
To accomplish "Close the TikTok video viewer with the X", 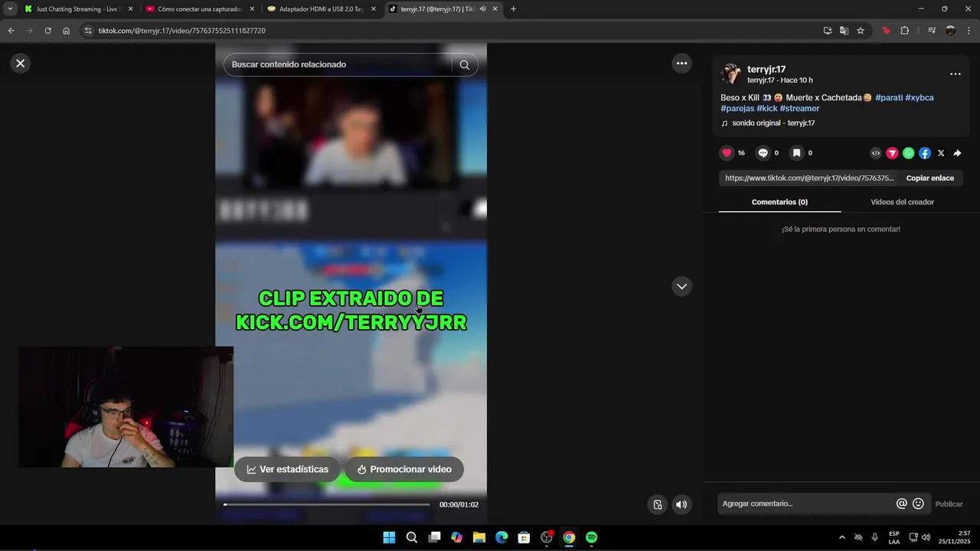I will [x=21, y=64].
